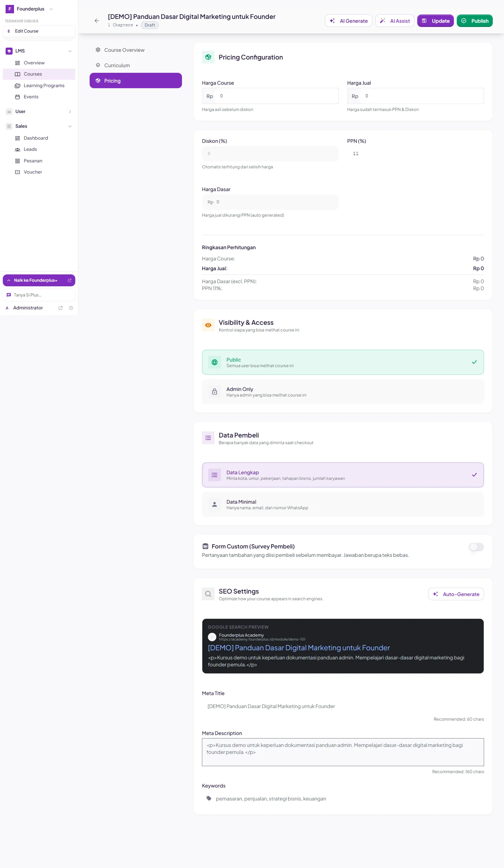Screen dimensions: 504x868
Task: Choose Data Minimal buyer data option
Action: tap(343, 504)
